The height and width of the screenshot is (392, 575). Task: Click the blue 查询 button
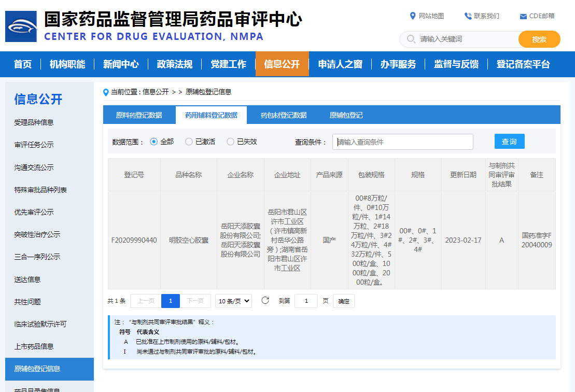coord(509,142)
